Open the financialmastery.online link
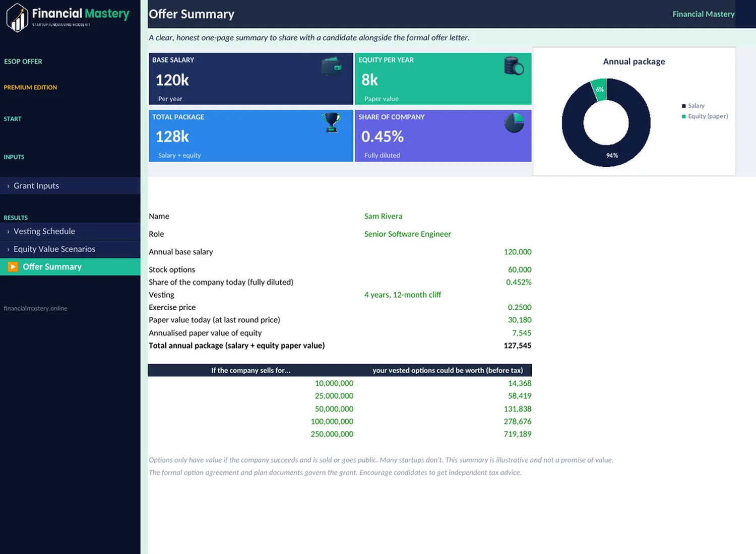Image resolution: width=756 pixels, height=554 pixels. pos(35,308)
